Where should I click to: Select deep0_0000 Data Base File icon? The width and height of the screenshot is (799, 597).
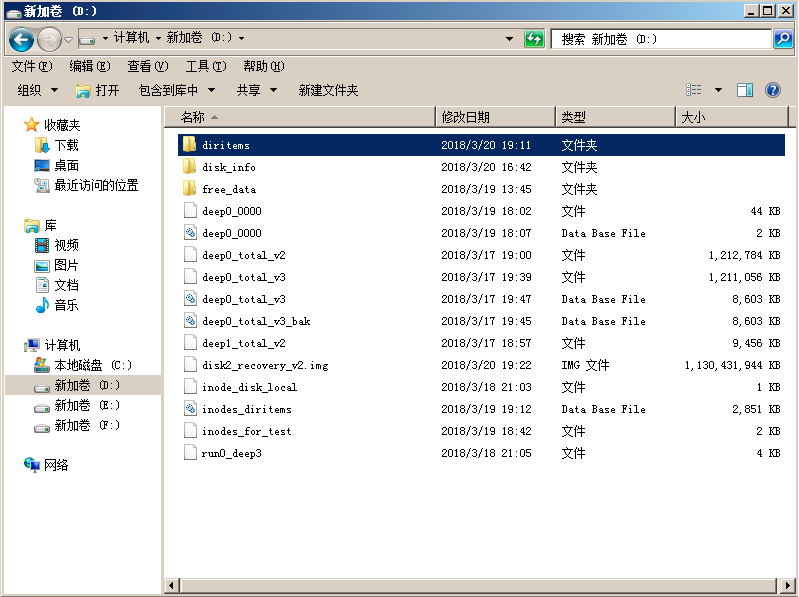tap(190, 233)
